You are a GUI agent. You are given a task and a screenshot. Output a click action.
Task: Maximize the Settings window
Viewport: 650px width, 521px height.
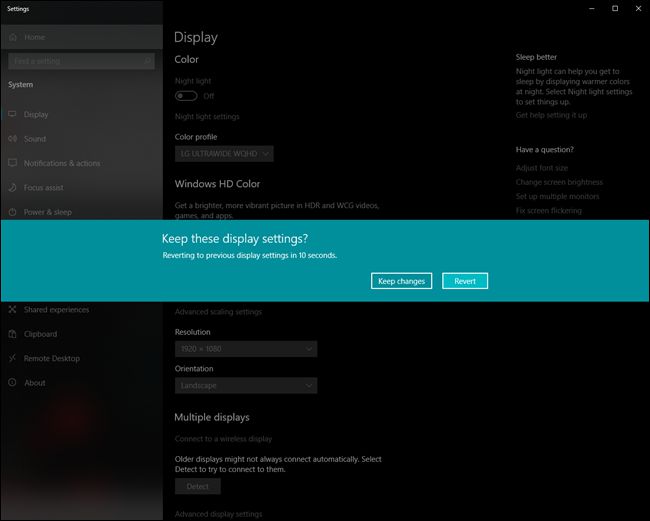coord(615,8)
